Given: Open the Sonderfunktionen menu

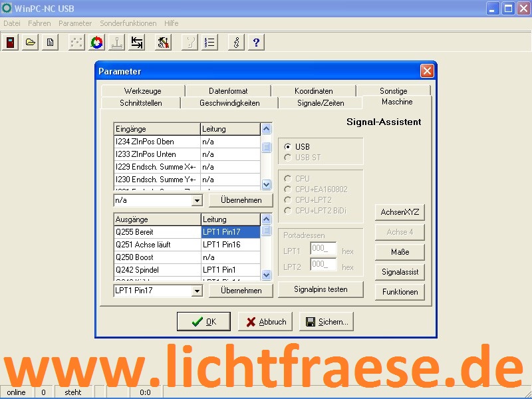Looking at the screenshot, I should click(128, 23).
